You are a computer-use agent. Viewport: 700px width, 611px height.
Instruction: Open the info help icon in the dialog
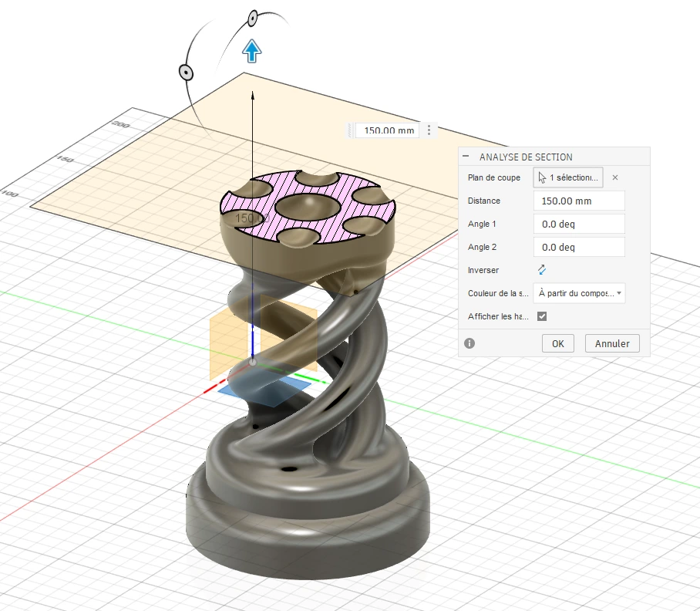point(469,343)
